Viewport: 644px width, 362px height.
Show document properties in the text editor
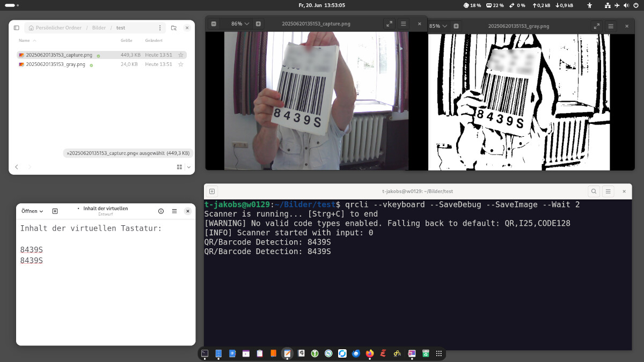coord(160,211)
